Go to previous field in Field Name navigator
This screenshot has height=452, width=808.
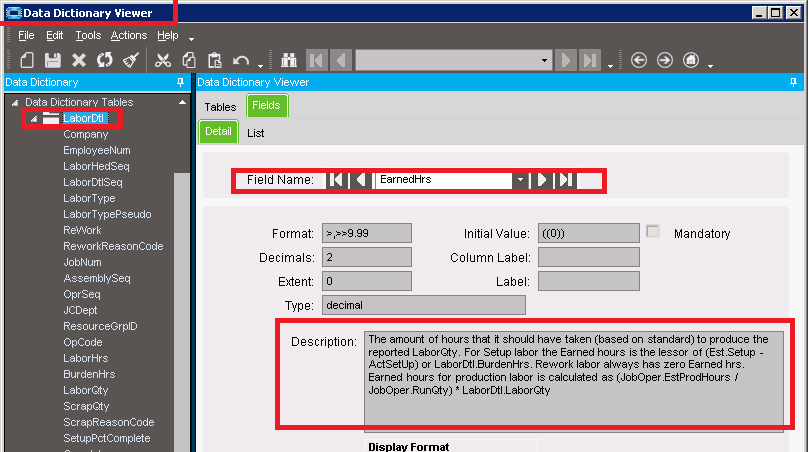pyautogui.click(x=361, y=180)
